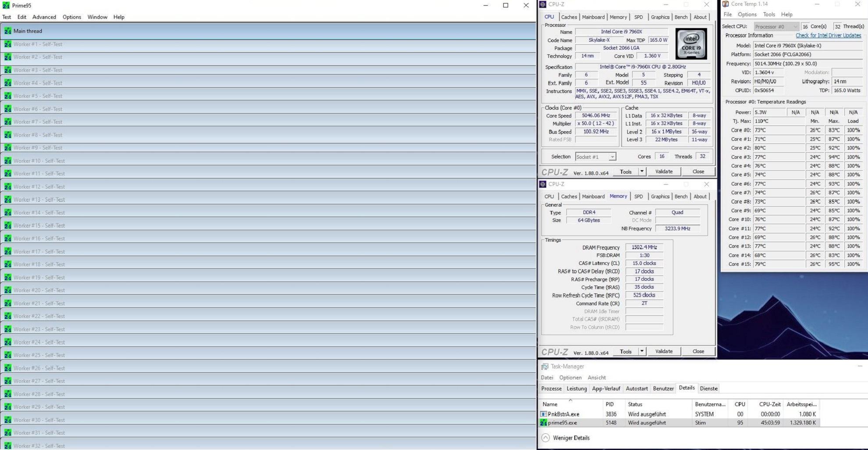Open the Select CPU Processor #0 dropdown
This screenshot has width=868, height=450.
(776, 27)
